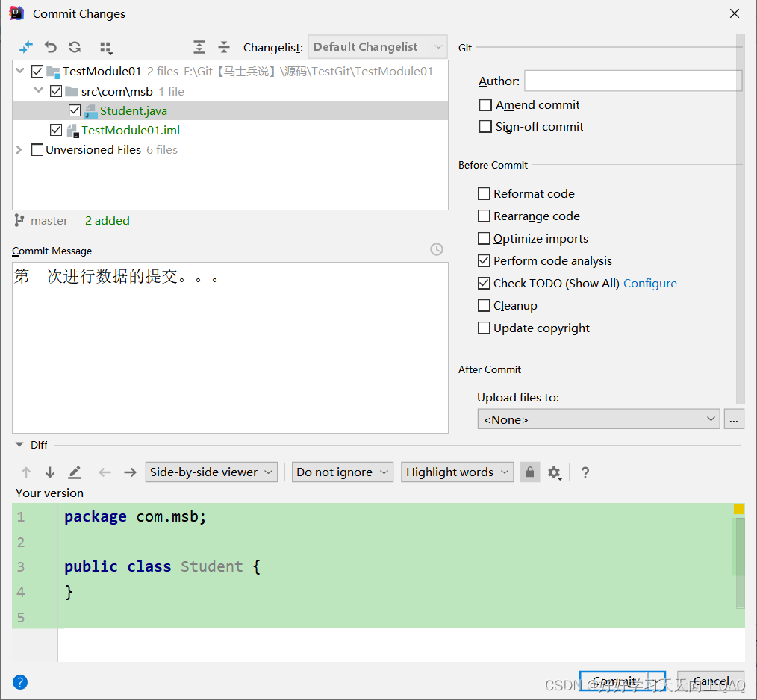757x700 pixels.
Task: Open commit message history clock icon
Action: click(x=437, y=249)
